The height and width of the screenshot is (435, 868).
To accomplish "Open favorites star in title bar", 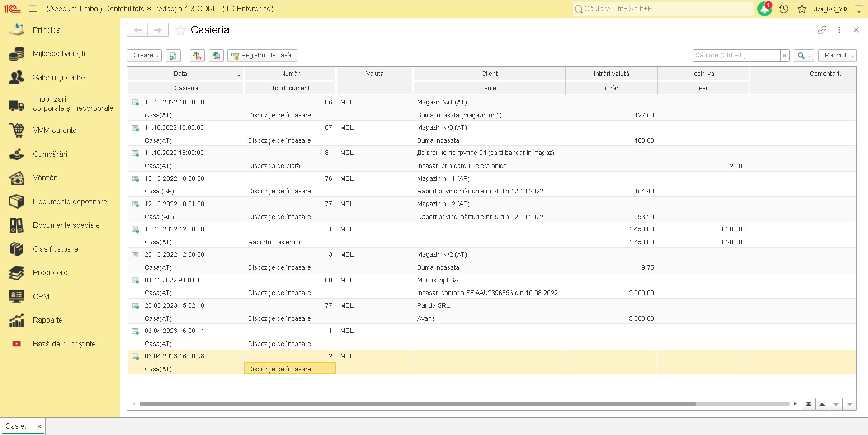I will 802,9.
